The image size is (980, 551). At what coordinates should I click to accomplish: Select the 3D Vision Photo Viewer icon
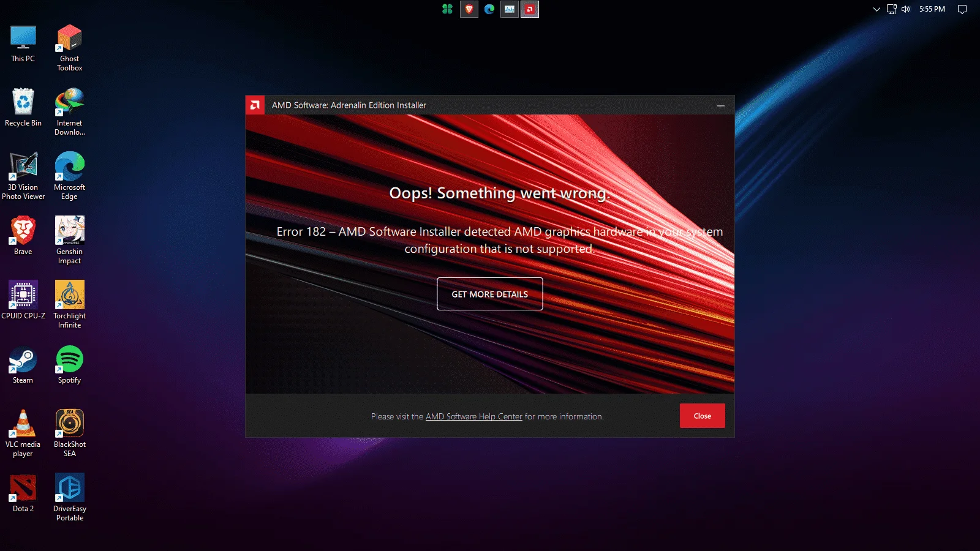[23, 176]
